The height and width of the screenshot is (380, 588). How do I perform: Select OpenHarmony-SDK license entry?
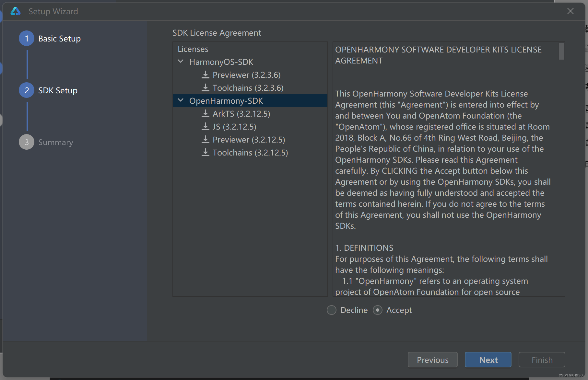point(250,101)
